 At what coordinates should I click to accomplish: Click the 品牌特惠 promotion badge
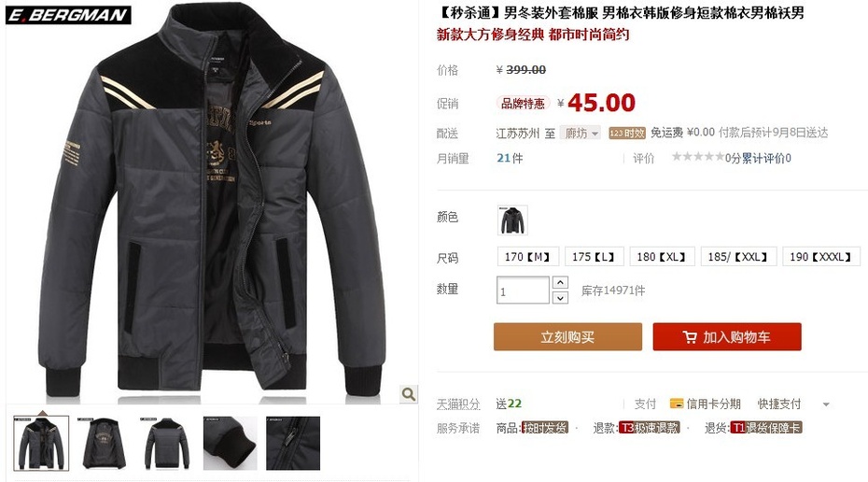523,103
